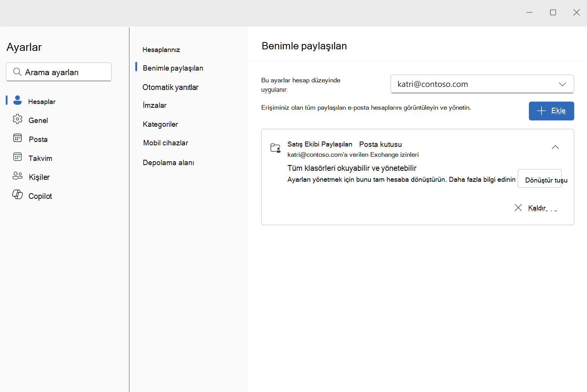Go to Takvim settings
Viewport: 587px width, 392px height.
coord(40,158)
